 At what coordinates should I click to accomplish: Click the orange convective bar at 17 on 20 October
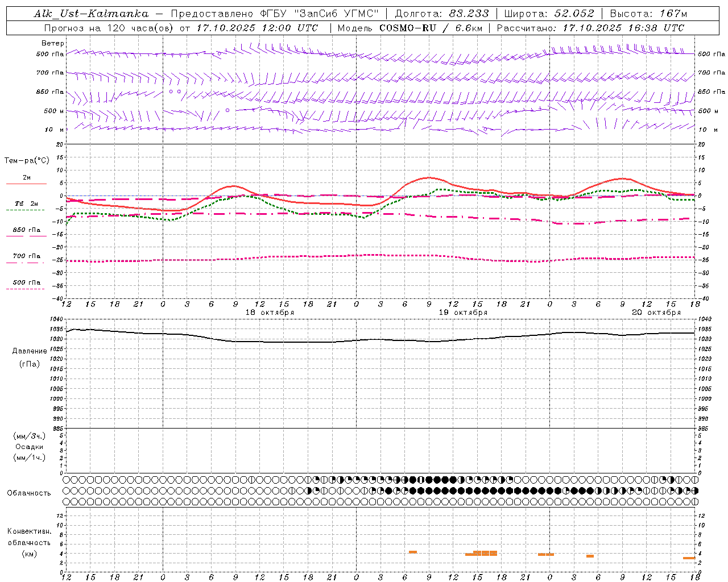(x=689, y=558)
